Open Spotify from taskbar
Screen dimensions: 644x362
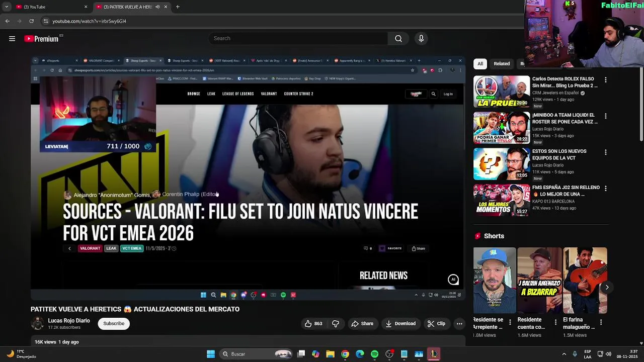coord(374,354)
